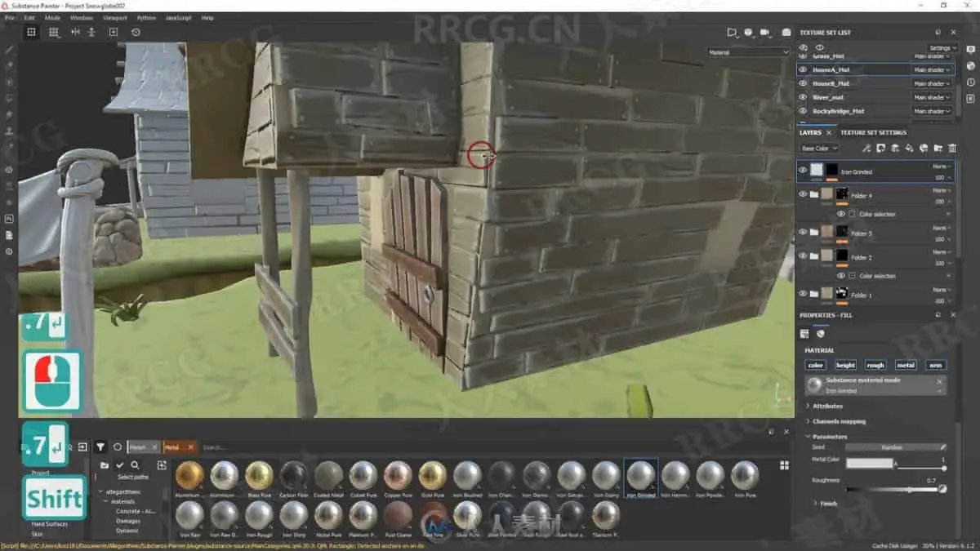Screen dimensions: 980x551
Task: Toggle visibility of HouseB_Mat texture set
Action: [x=803, y=83]
